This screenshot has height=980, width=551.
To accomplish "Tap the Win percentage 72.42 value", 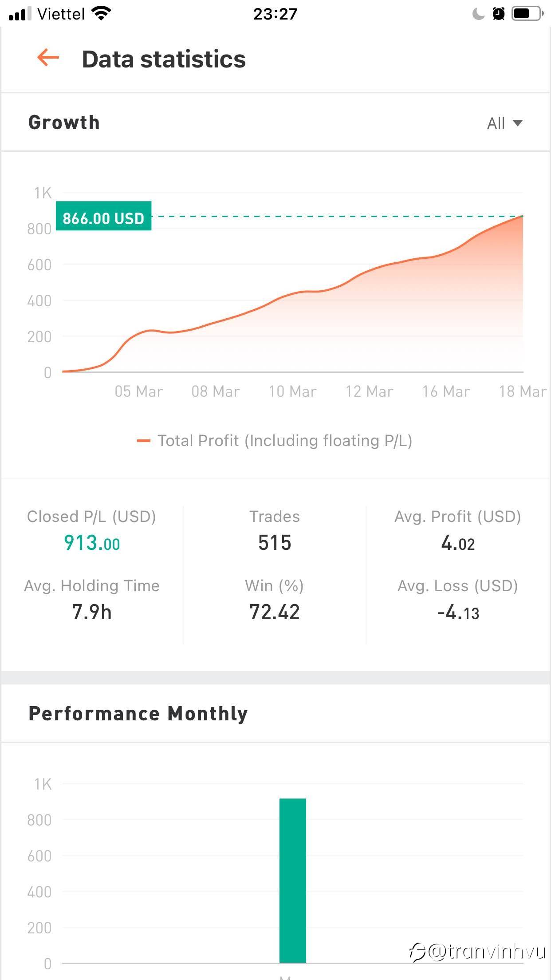I will pyautogui.click(x=275, y=612).
